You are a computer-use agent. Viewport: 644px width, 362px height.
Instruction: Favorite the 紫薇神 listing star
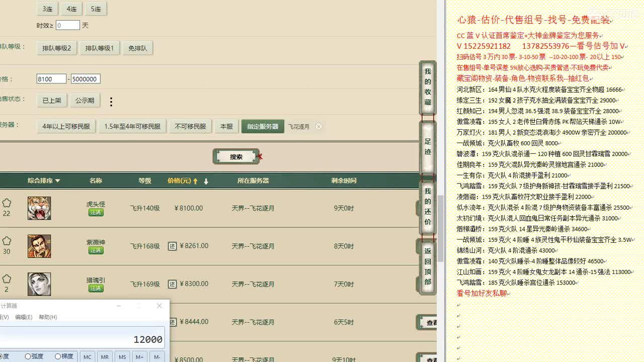tap(7, 241)
